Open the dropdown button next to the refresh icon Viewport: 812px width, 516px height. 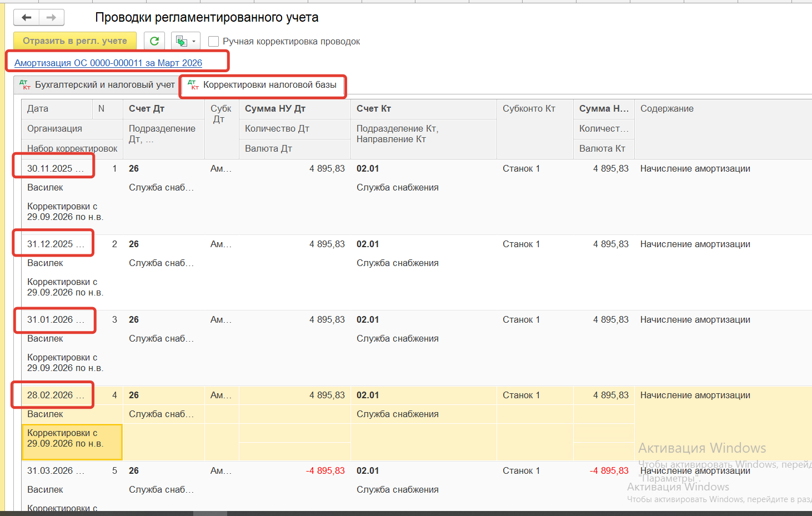186,41
